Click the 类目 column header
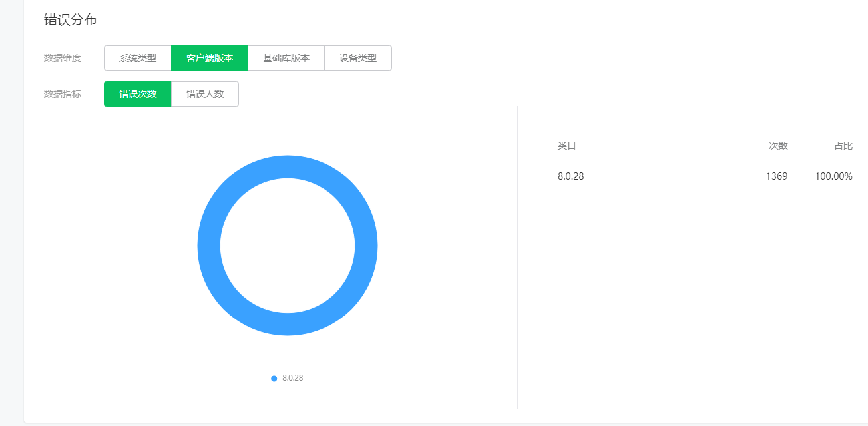868x426 pixels. (567, 146)
